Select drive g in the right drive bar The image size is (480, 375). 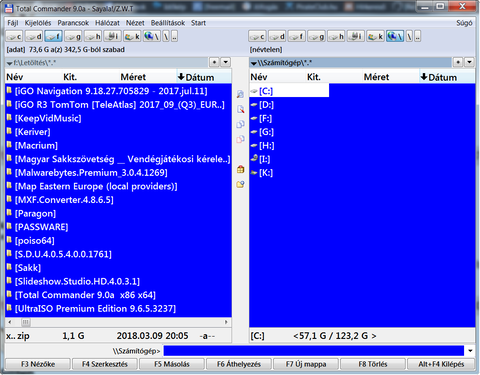point(317,36)
